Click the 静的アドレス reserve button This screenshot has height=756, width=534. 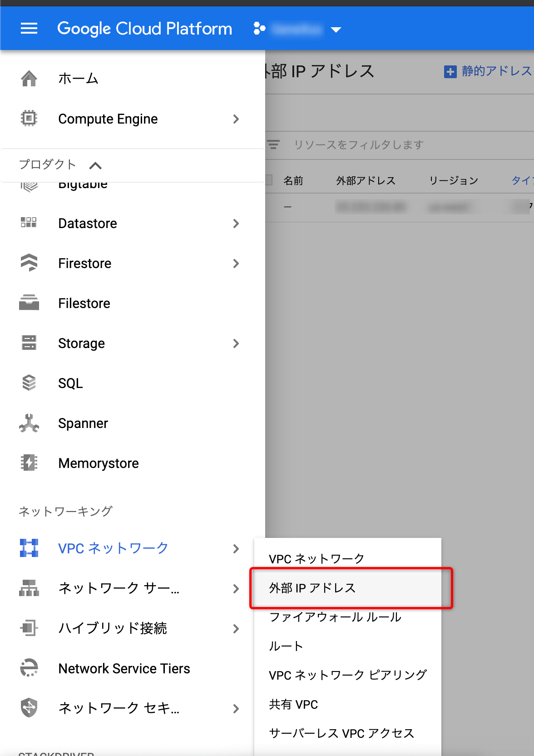click(x=489, y=71)
